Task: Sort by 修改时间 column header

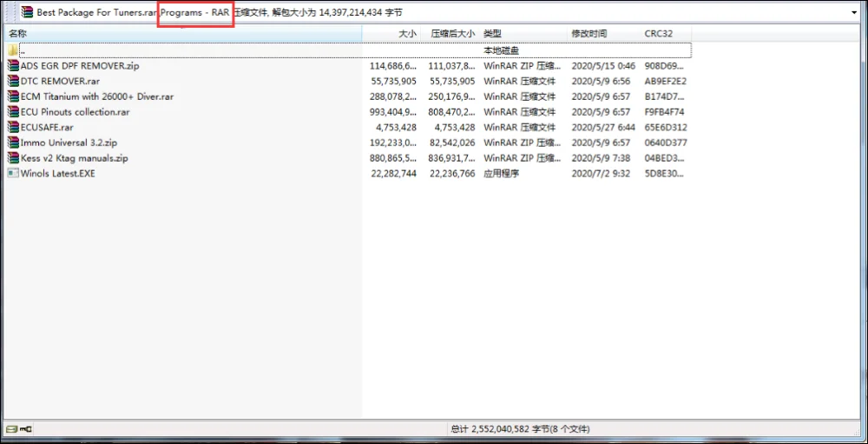Action: [604, 34]
